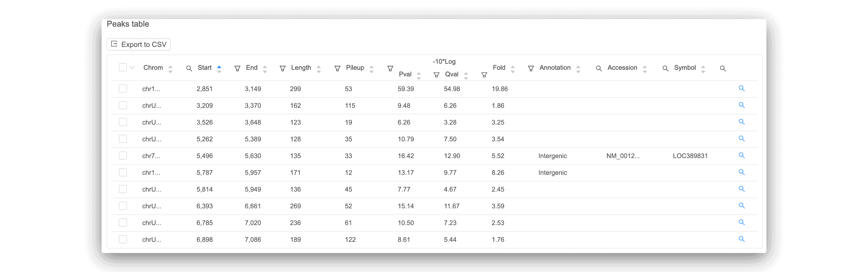The height and width of the screenshot is (272, 868).
Task: Toggle the select-all header checkbox
Action: click(x=123, y=67)
